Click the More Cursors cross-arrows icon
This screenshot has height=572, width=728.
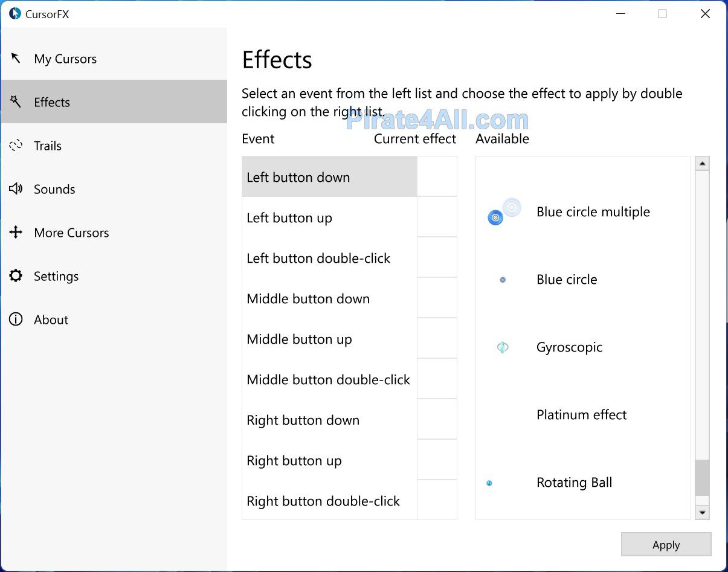coord(16,233)
